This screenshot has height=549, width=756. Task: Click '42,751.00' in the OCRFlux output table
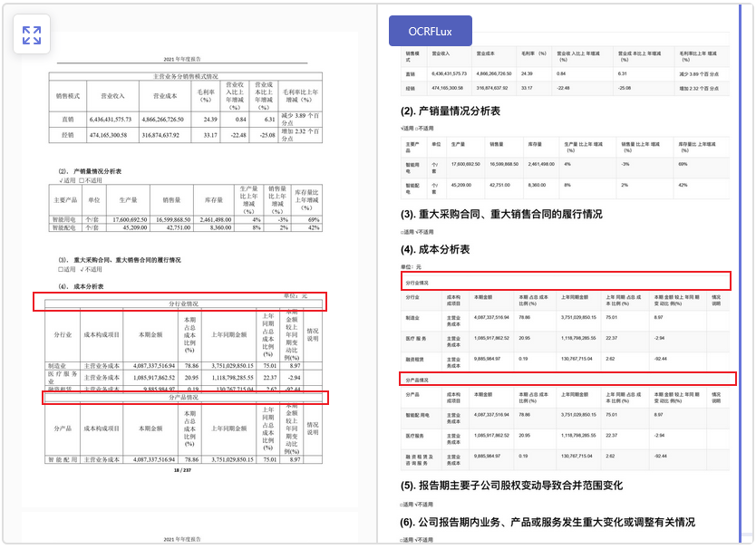point(499,185)
